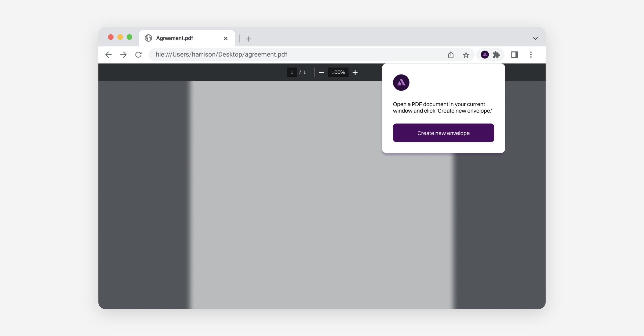Click the share icon in address bar

click(451, 55)
